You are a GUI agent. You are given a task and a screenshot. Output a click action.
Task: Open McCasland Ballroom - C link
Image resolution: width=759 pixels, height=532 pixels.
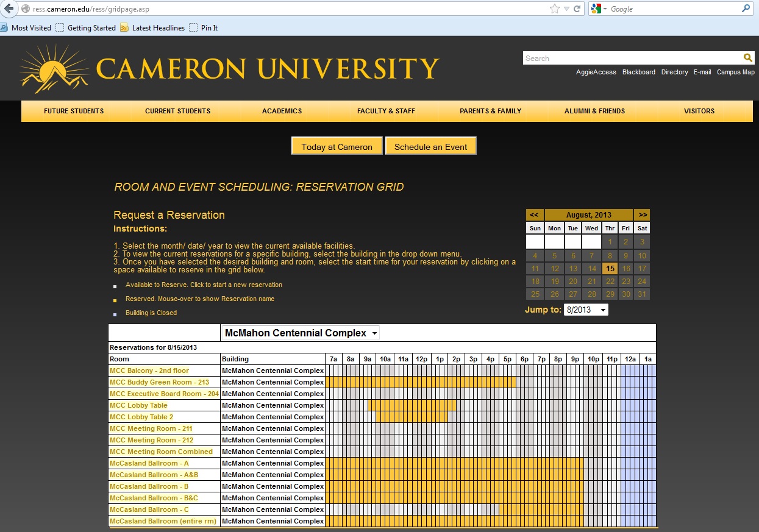(x=149, y=509)
